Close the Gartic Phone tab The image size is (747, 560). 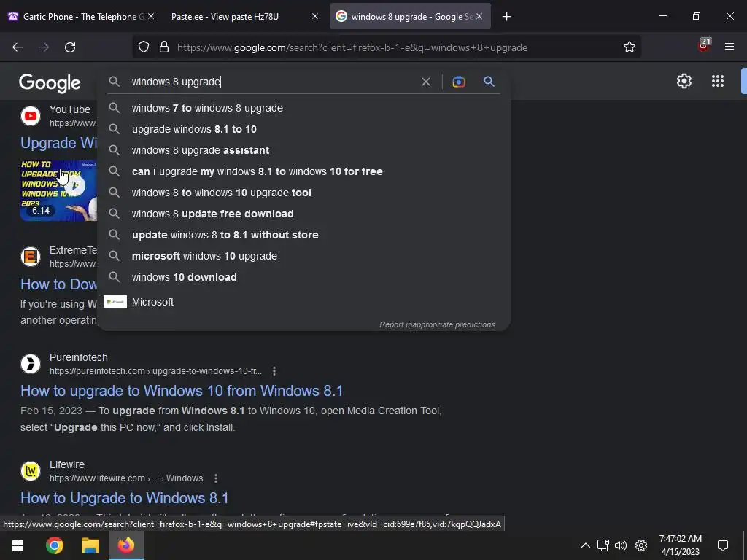click(151, 16)
